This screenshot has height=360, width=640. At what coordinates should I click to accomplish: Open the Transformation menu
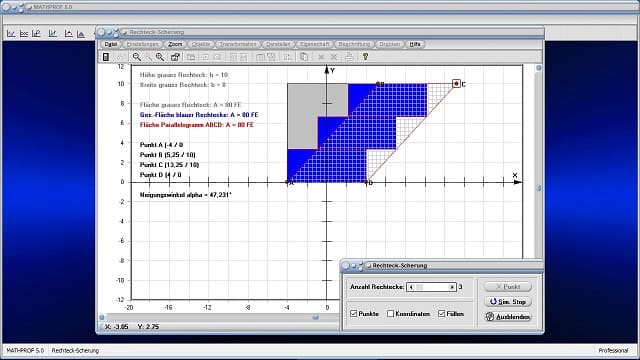(238, 44)
